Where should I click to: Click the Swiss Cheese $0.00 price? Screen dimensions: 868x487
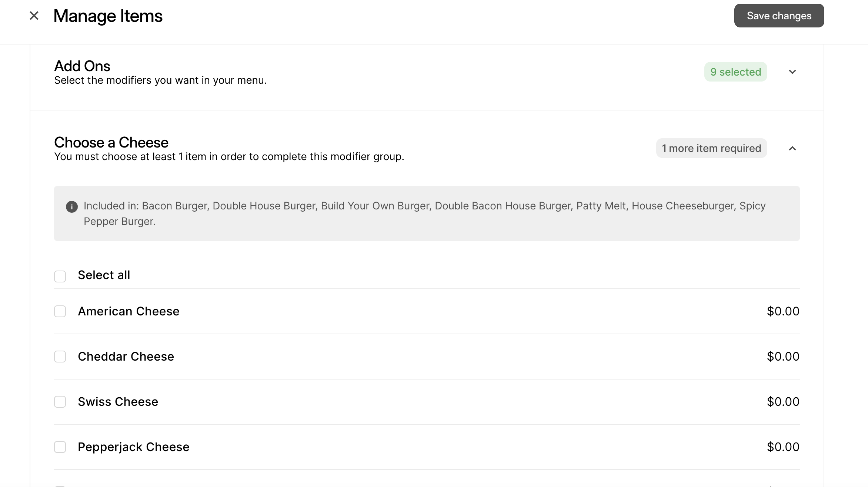783,402
